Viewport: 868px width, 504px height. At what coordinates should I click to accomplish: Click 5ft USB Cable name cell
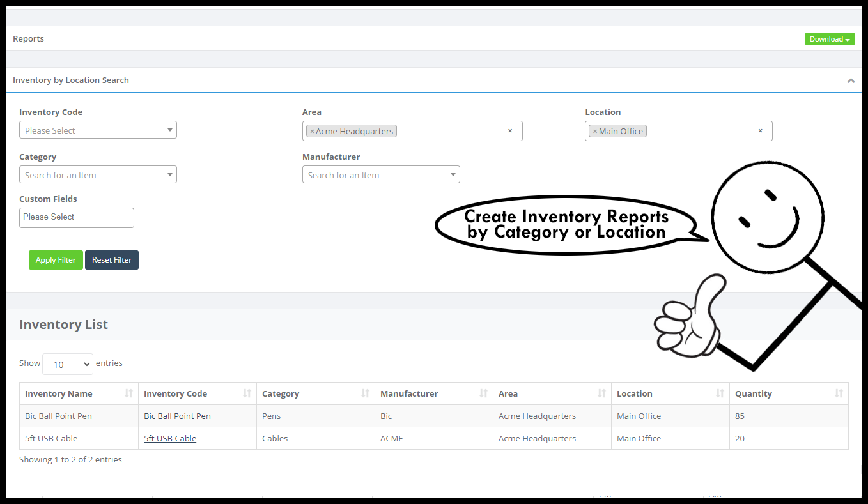click(x=79, y=439)
